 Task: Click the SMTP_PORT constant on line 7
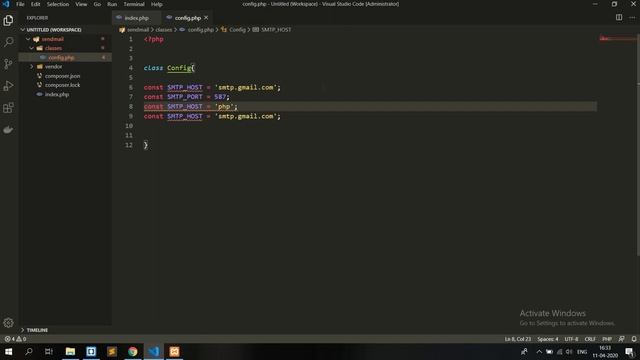184,97
